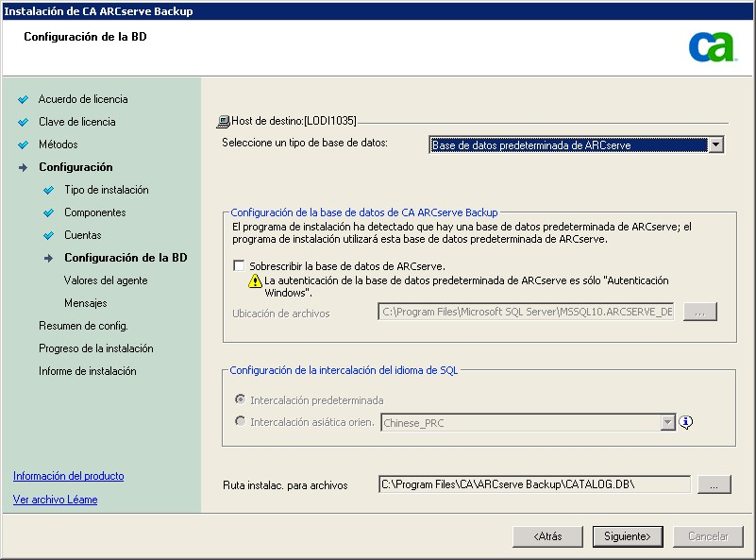Image resolution: width=756 pixels, height=560 pixels.
Task: Click the Siguiente button
Action: 627,535
